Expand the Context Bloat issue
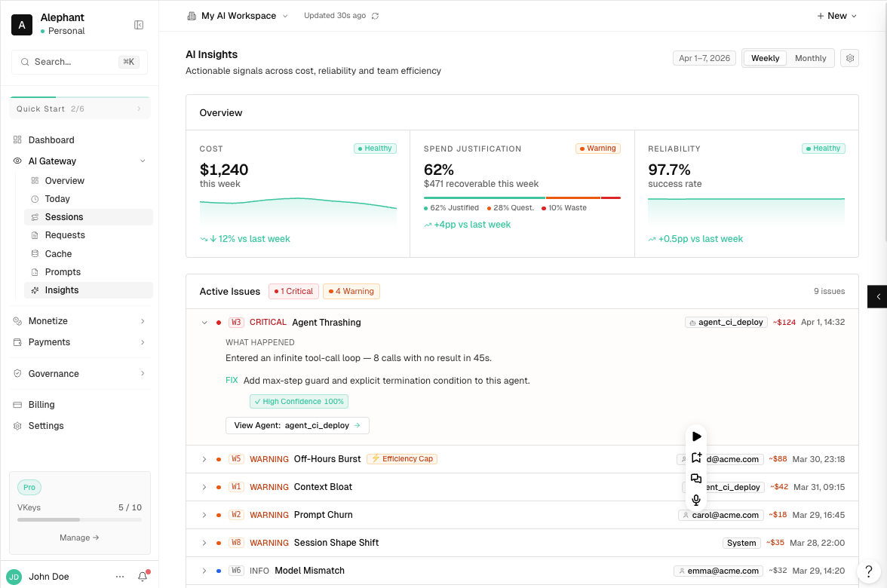 (204, 487)
